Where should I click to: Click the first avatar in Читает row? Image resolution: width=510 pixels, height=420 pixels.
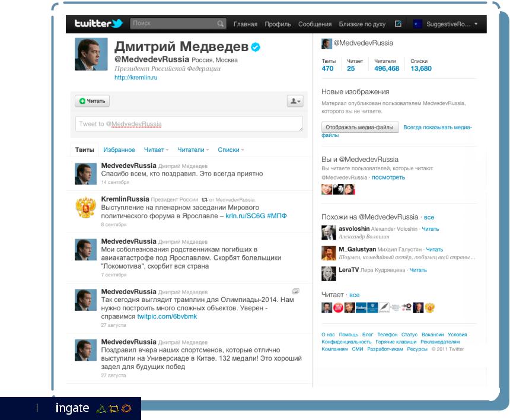327,308
